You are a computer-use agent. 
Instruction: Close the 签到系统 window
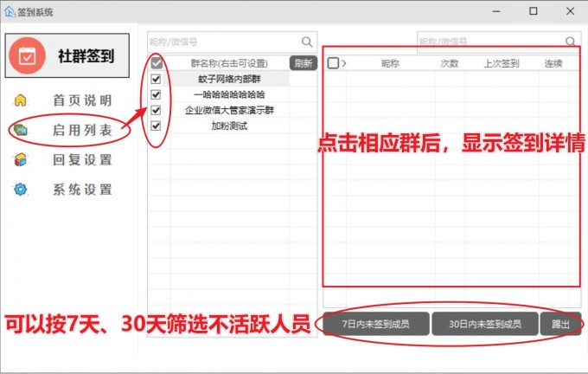[570, 11]
